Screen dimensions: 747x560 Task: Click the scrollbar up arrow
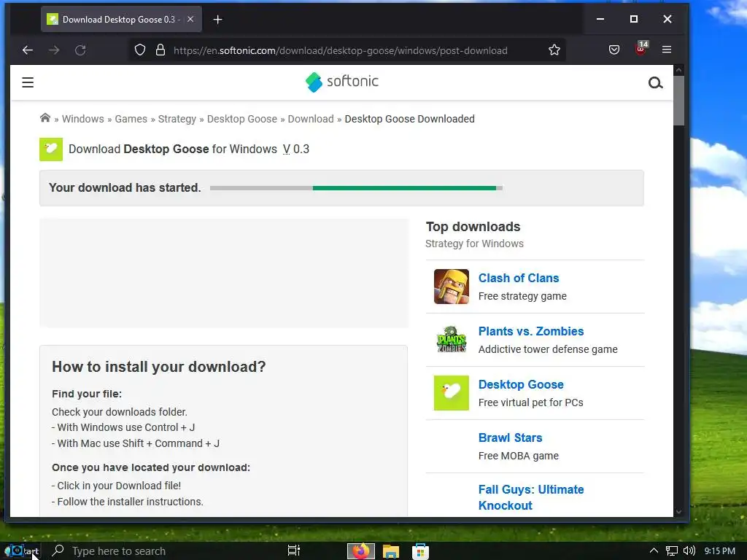click(x=679, y=70)
